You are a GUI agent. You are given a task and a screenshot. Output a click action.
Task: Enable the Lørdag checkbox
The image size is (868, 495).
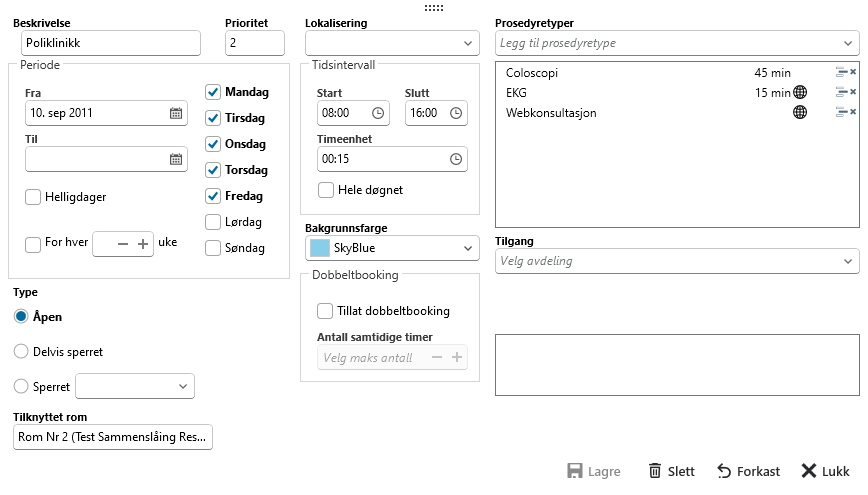coord(213,222)
